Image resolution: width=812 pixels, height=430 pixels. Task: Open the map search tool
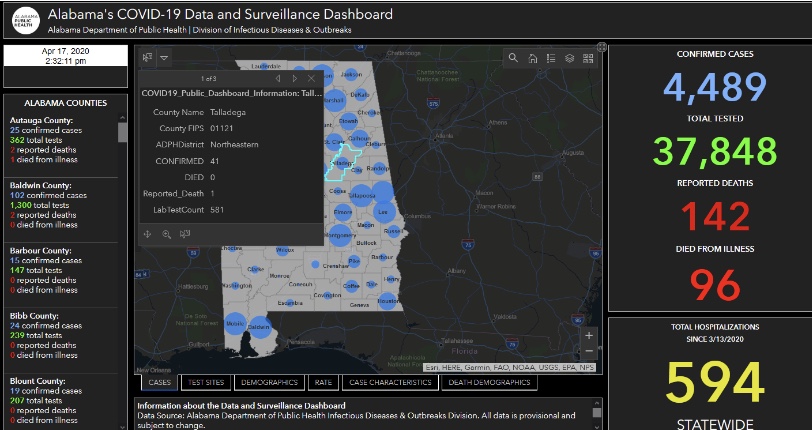513,58
